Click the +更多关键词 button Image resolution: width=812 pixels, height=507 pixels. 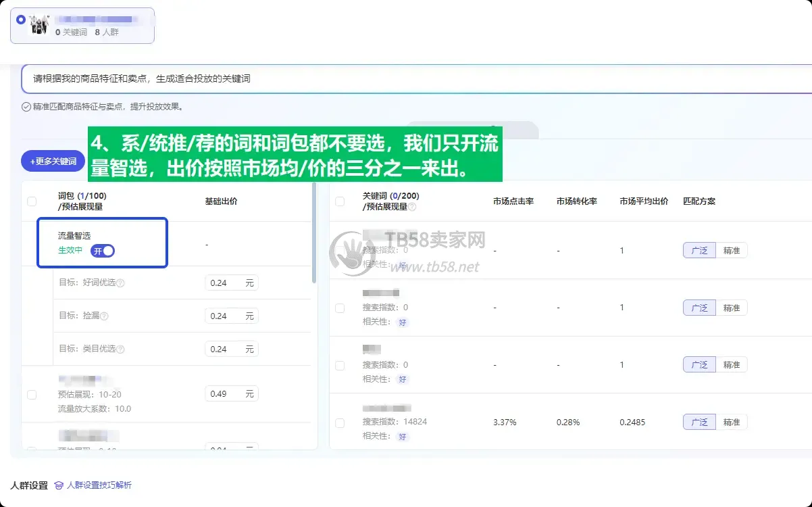[53, 161]
